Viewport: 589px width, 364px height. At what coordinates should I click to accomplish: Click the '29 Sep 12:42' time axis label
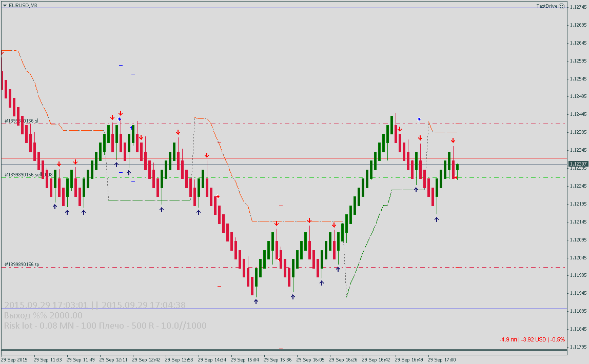(146, 360)
